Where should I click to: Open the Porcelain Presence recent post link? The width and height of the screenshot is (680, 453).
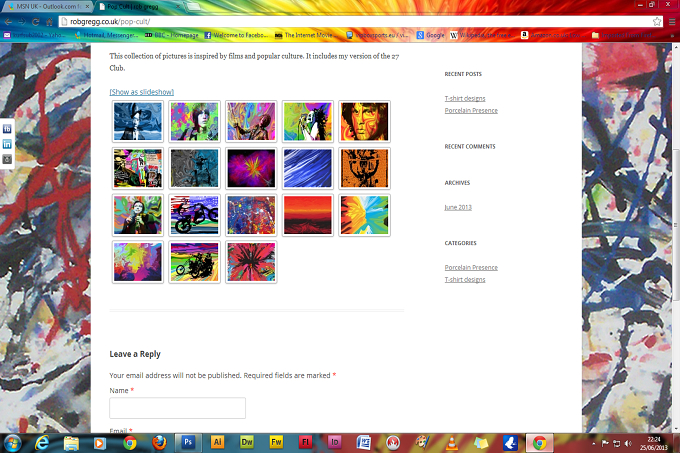[x=471, y=111]
